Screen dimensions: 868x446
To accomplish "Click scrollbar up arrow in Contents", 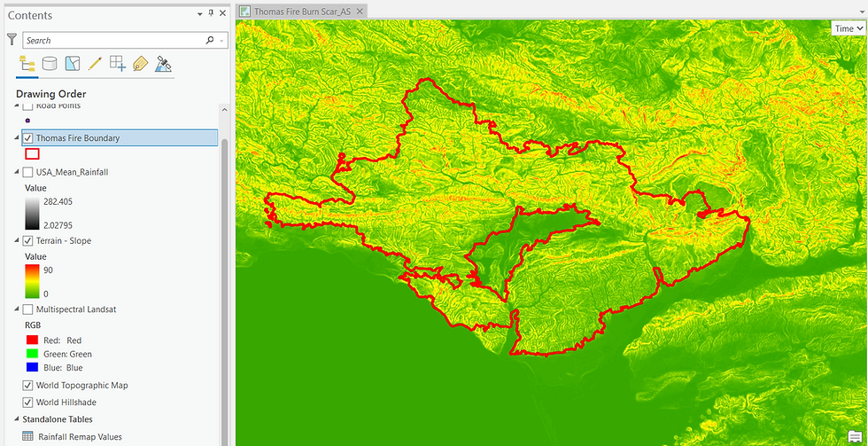I will 224,110.
